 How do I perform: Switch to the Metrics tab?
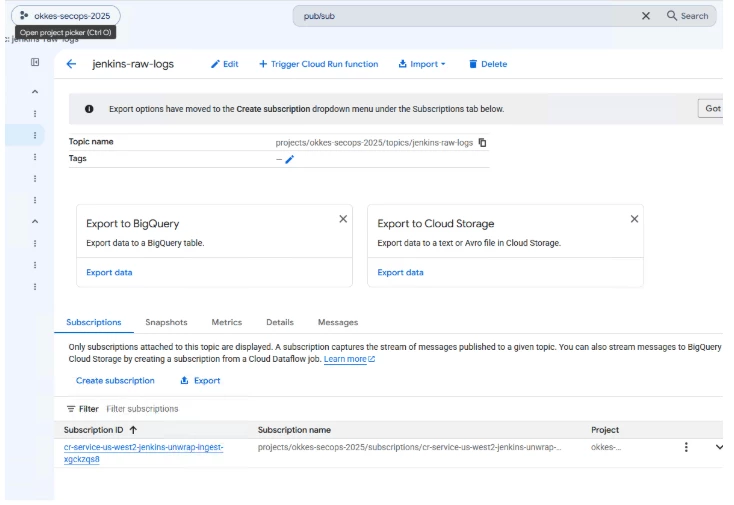coord(227,322)
